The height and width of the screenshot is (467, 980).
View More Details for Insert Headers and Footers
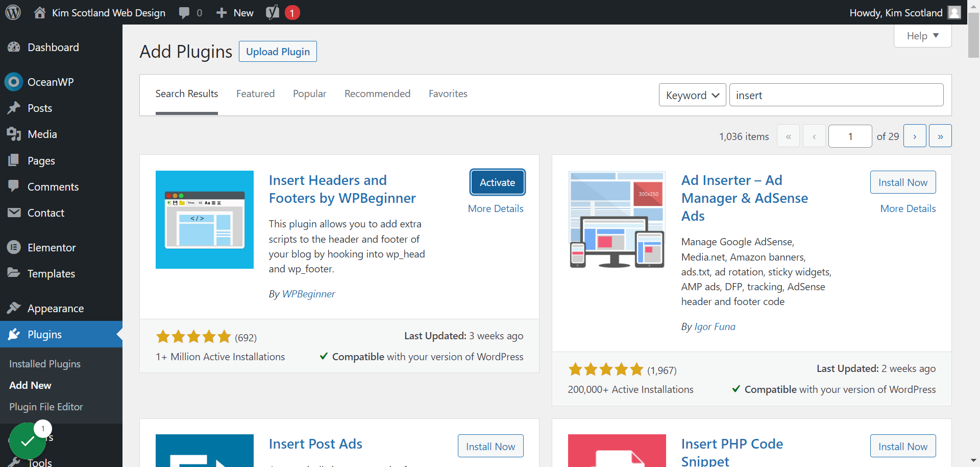coord(496,208)
